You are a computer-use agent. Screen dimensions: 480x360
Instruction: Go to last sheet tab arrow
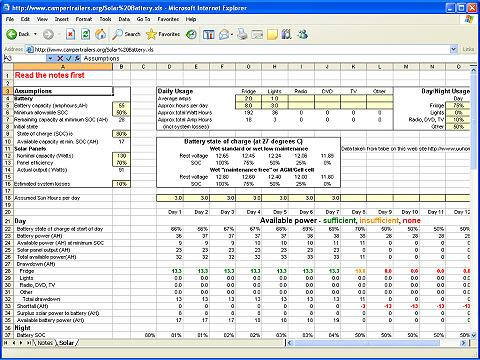coord(29,343)
